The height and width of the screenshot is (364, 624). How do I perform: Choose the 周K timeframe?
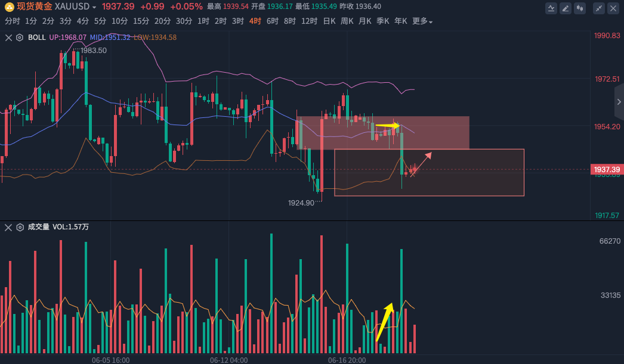pos(347,21)
